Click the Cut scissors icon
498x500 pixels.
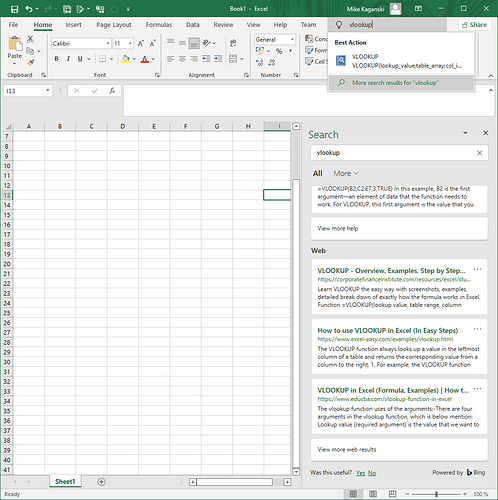30,39
